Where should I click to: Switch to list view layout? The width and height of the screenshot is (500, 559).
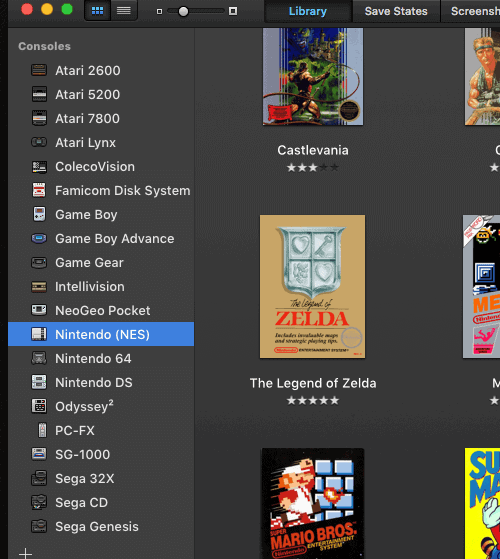124,11
